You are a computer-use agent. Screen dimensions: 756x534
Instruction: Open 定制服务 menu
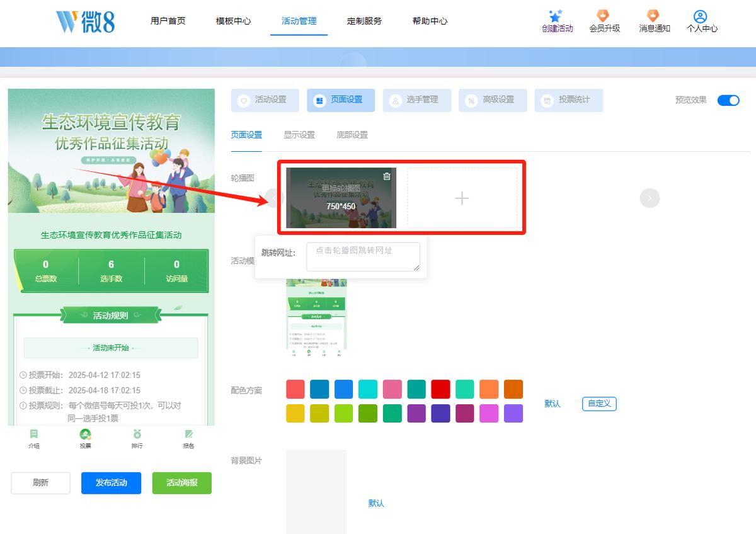click(365, 21)
